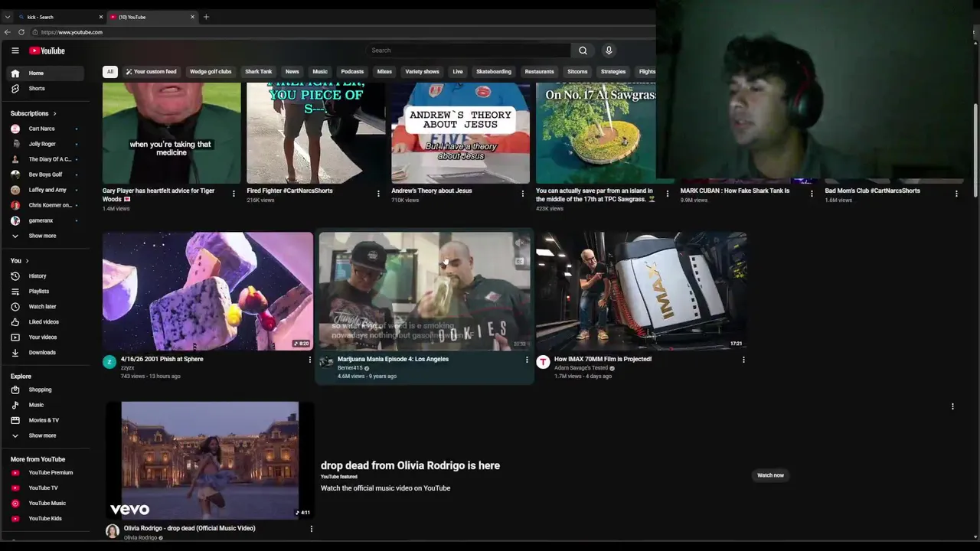Play the Marijuana Mania Episode 4 thumbnail
980x551 pixels.
point(424,291)
